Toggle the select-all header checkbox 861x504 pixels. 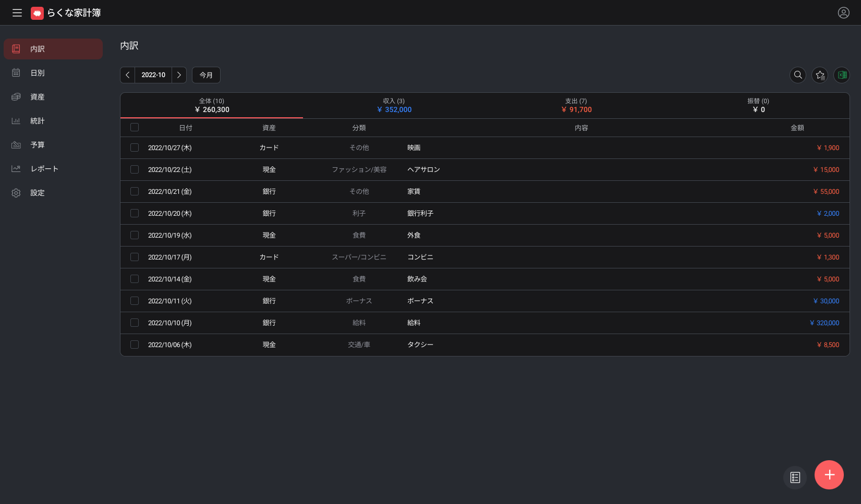tap(135, 127)
